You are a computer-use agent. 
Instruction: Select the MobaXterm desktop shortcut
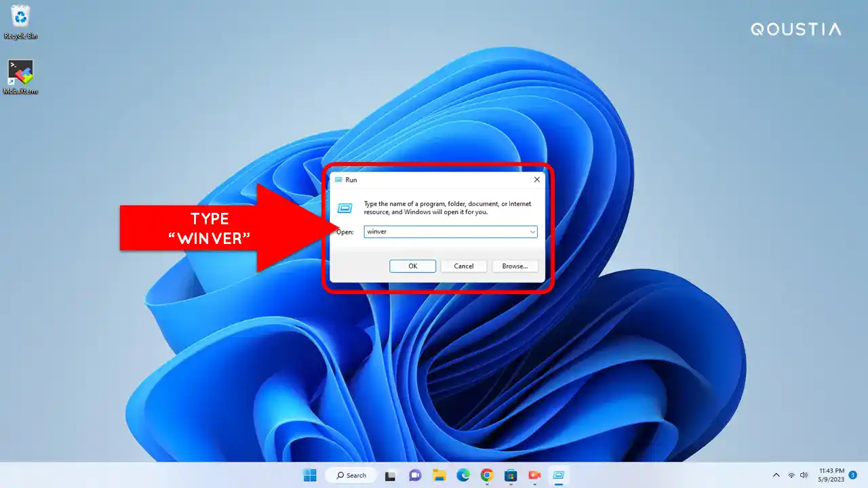[20, 77]
